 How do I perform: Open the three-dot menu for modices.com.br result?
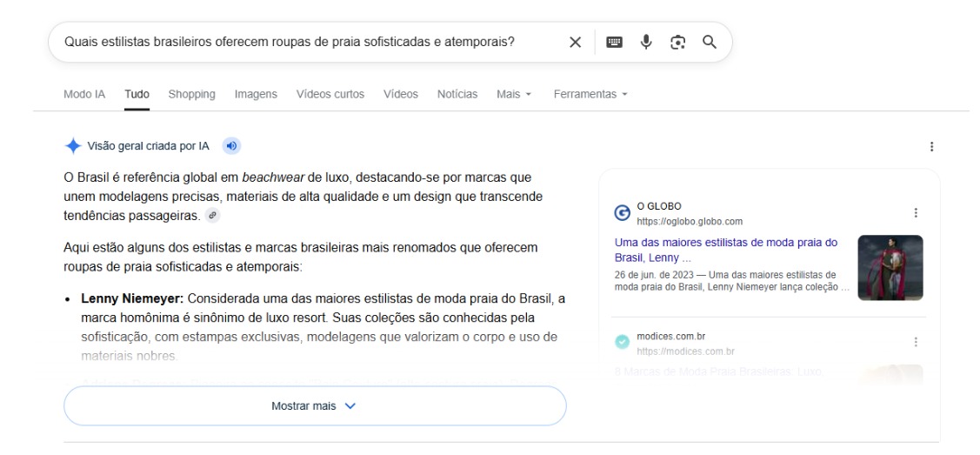pyautogui.click(x=916, y=342)
